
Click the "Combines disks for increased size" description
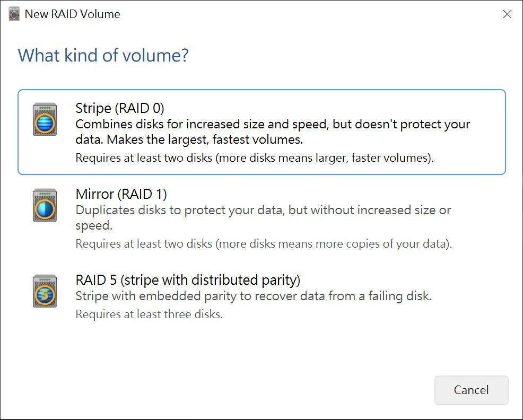pos(273,124)
